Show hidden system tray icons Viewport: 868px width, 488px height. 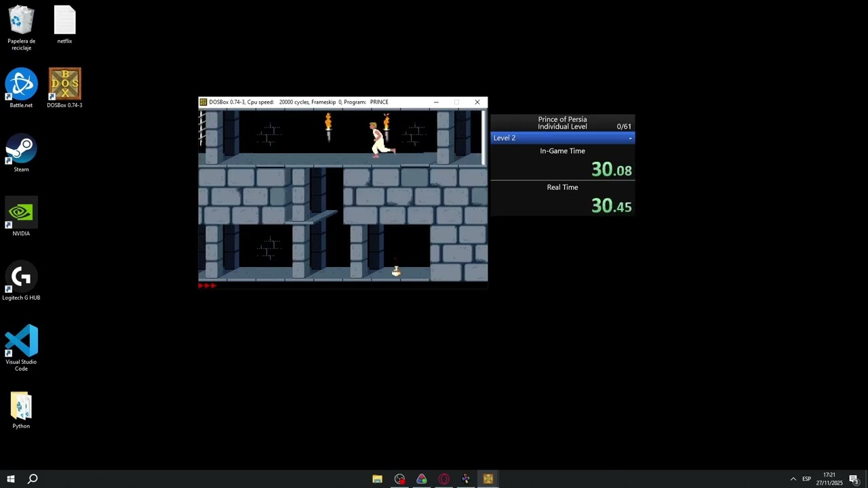click(793, 479)
